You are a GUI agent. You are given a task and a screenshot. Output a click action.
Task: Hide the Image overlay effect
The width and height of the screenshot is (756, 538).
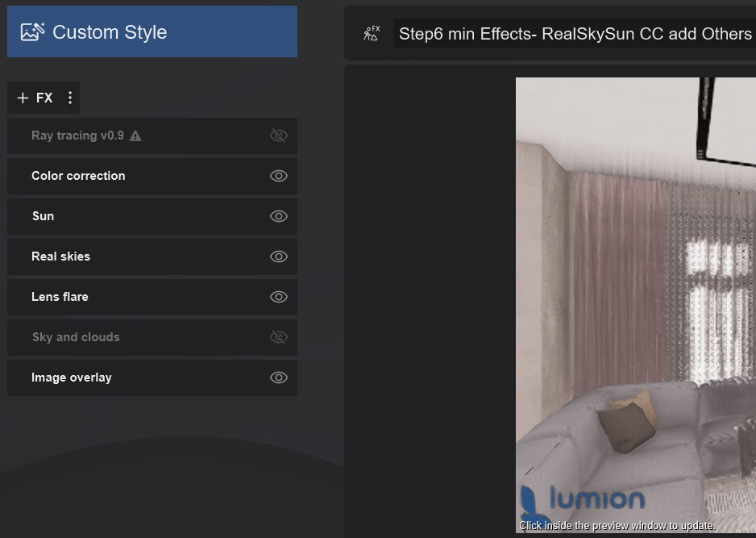point(278,377)
